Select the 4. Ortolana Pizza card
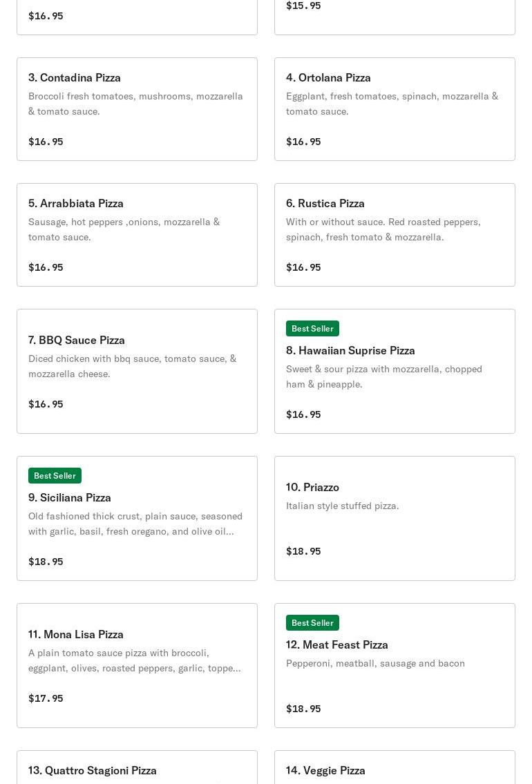Image resolution: width=532 pixels, height=784 pixels. pyautogui.click(x=395, y=109)
